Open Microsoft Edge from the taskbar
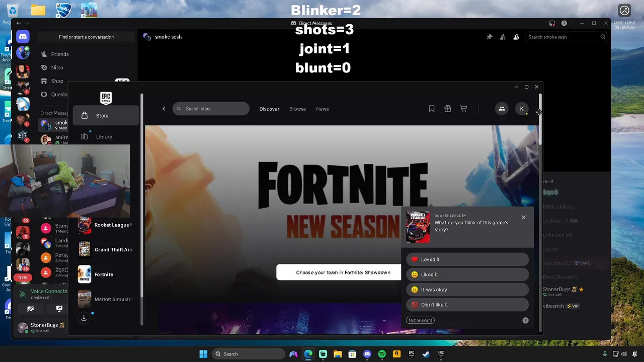This screenshot has height=362, width=644. tap(308, 354)
